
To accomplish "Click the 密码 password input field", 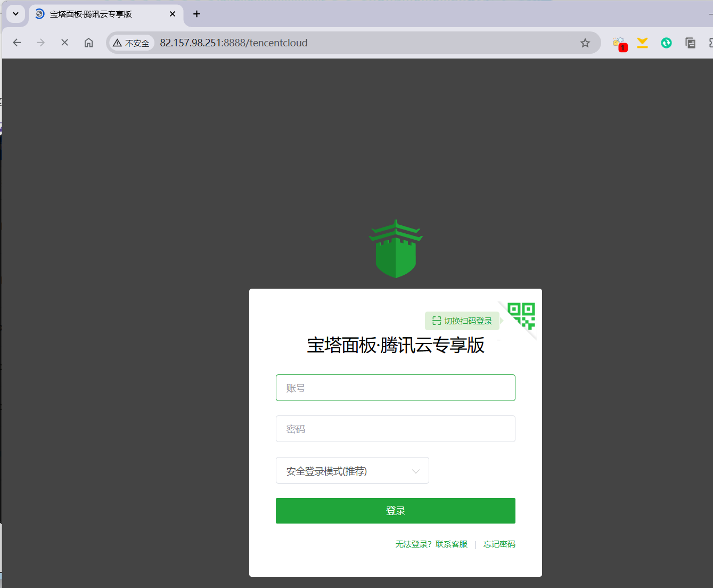I will point(395,429).
